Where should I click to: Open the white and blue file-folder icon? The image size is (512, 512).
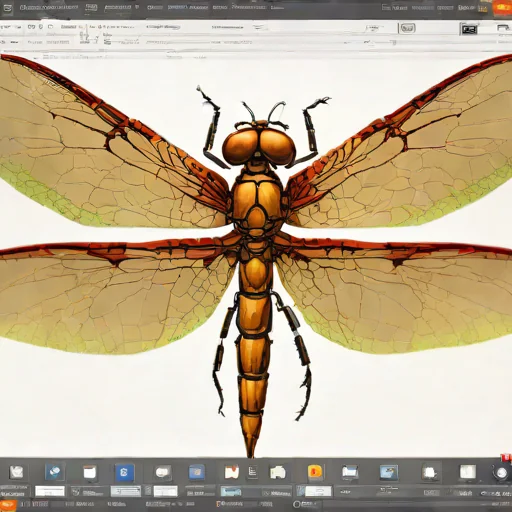click(x=350, y=472)
